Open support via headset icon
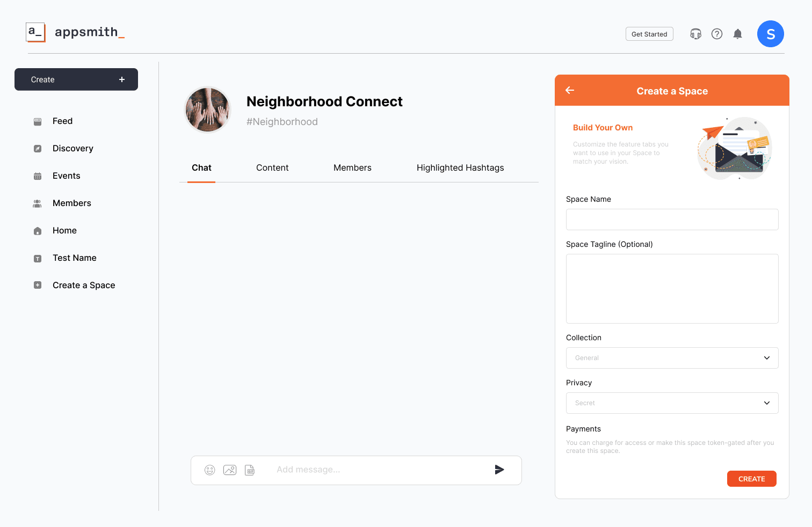The height and width of the screenshot is (527, 812). [695, 33]
